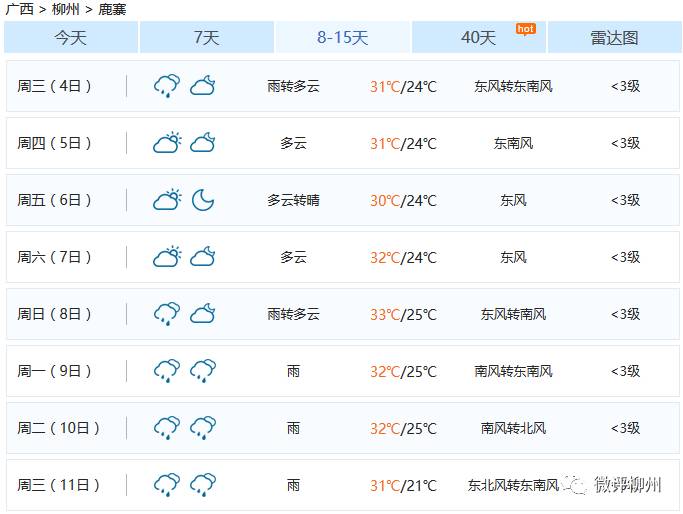Click daytime cloudy-sun icon for 周四 5日

(x=167, y=143)
